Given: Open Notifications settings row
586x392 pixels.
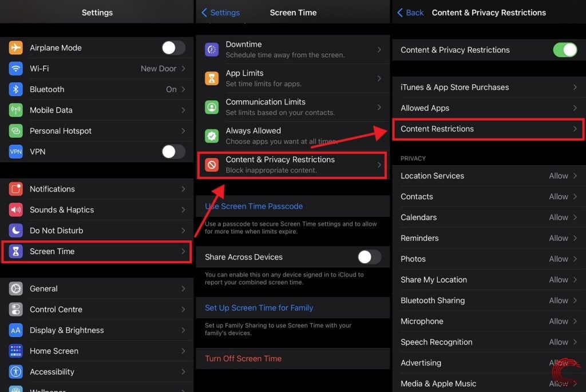Looking at the screenshot, I should (x=97, y=189).
